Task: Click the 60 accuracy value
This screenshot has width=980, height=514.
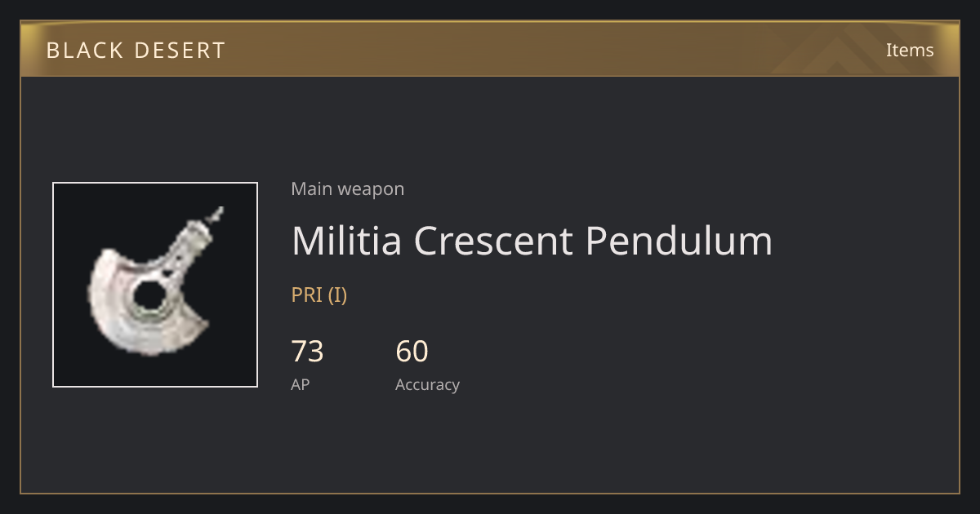Action: tap(412, 352)
